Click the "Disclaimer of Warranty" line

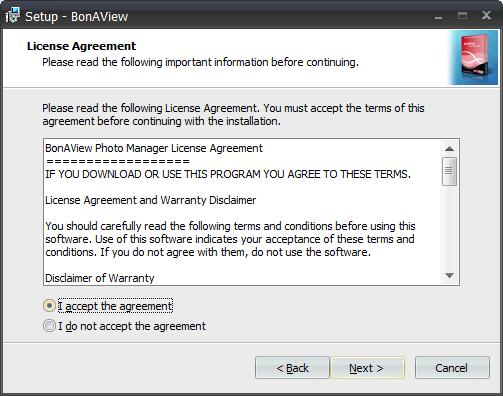[x=100, y=278]
